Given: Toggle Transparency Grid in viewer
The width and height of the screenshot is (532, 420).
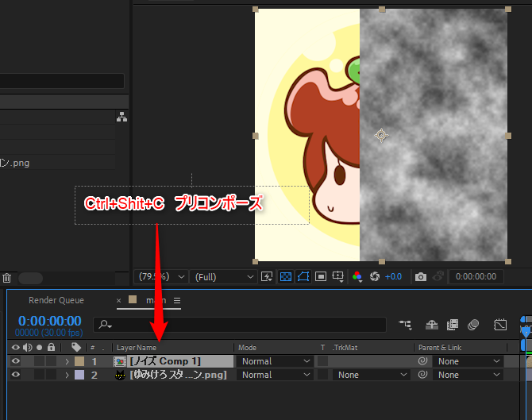Looking at the screenshot, I should coord(286,277).
